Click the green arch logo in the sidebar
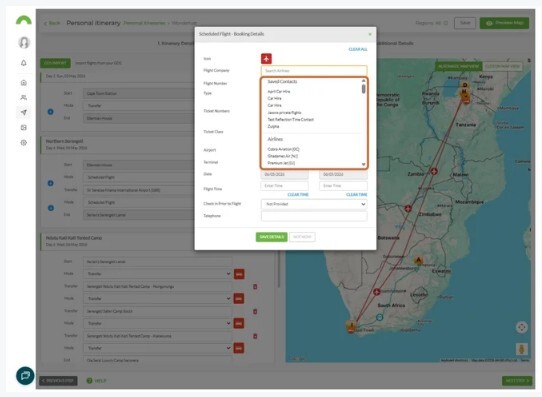Viewport: 542px width, 397px height. click(x=24, y=20)
